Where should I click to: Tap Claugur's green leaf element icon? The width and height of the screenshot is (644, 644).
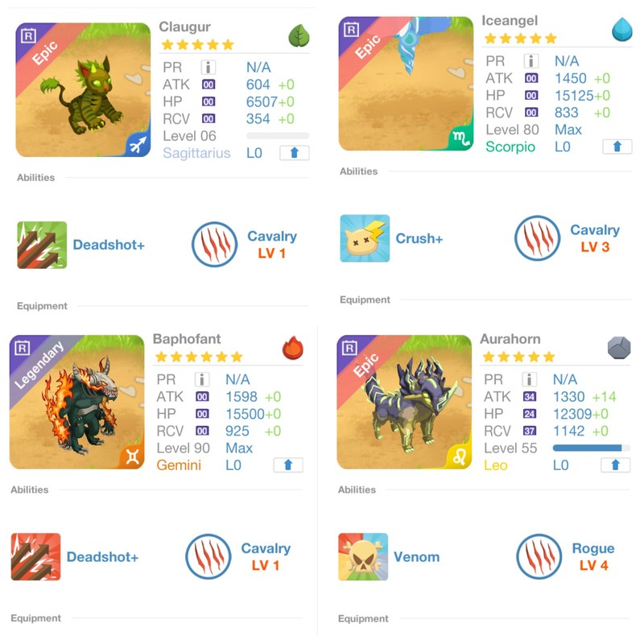(299, 35)
